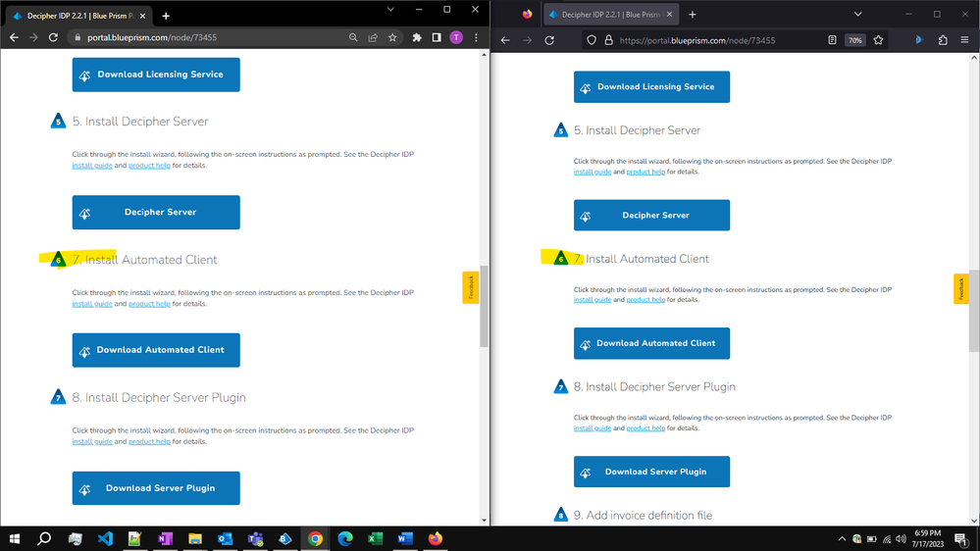Open Firefox extensions icon
This screenshot has width=980, height=551.
[943, 40]
